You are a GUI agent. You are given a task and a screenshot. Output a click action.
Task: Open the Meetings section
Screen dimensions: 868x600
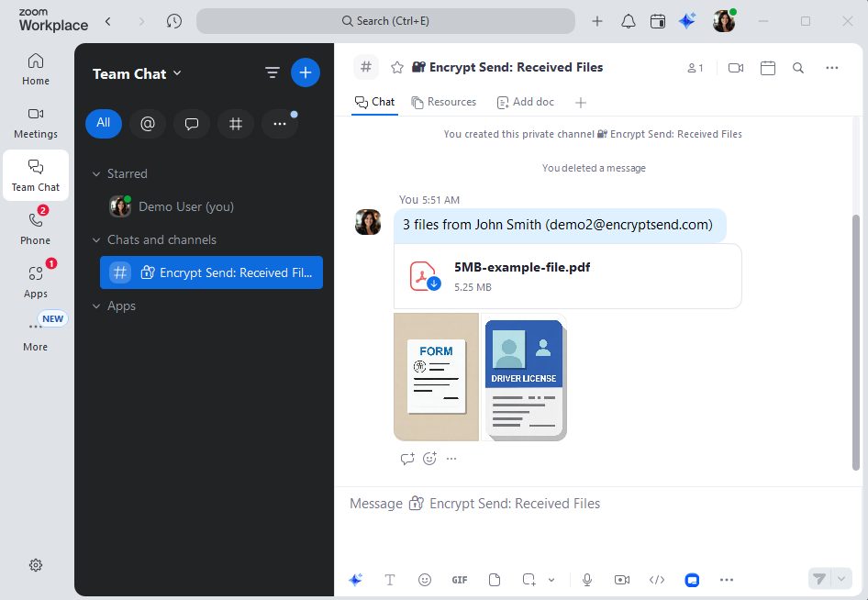click(x=36, y=123)
